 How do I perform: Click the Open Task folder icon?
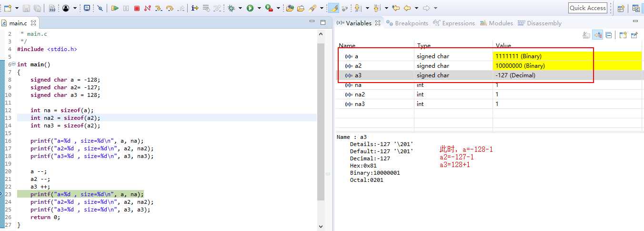pos(301,8)
